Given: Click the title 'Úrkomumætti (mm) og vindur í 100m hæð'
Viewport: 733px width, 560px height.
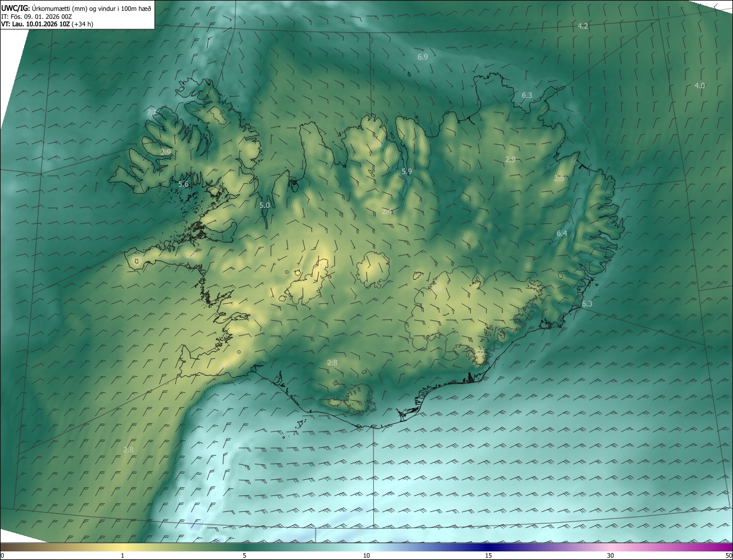Looking at the screenshot, I should 91,8.
